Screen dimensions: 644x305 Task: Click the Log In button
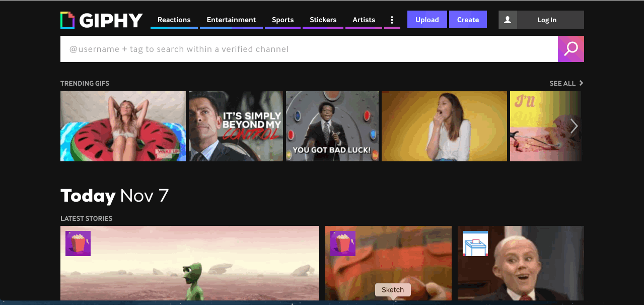(x=547, y=20)
